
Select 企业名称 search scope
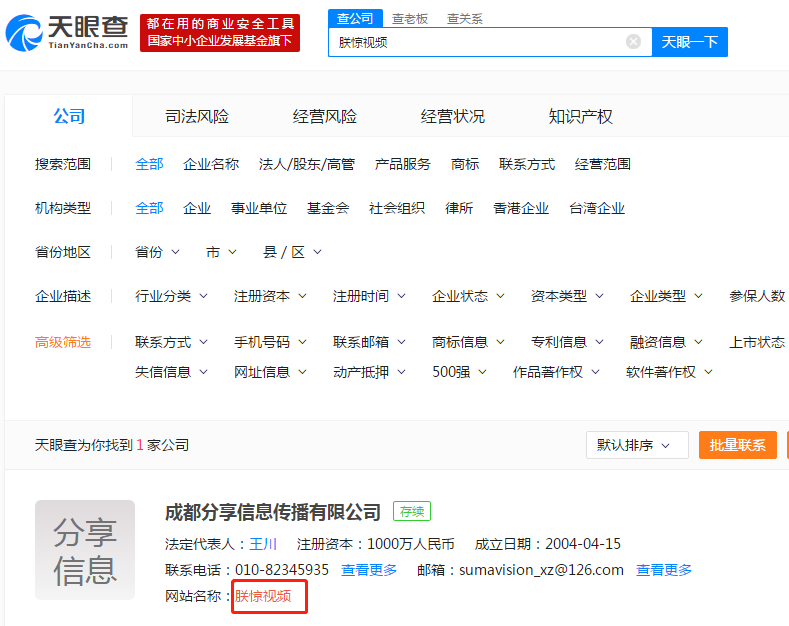coord(211,164)
